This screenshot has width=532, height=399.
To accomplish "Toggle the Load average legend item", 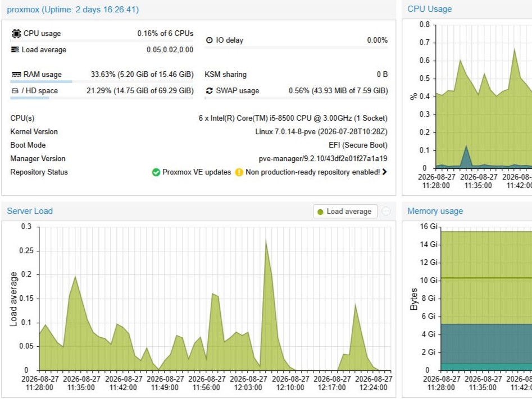I will coord(345,212).
